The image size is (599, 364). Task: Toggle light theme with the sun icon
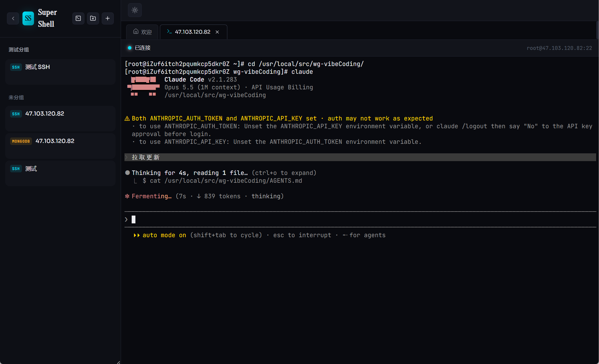tap(135, 10)
